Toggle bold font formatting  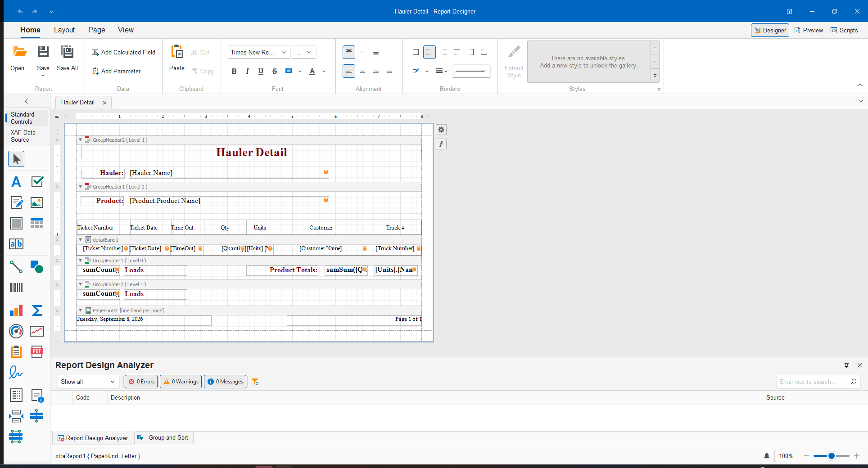[234, 71]
